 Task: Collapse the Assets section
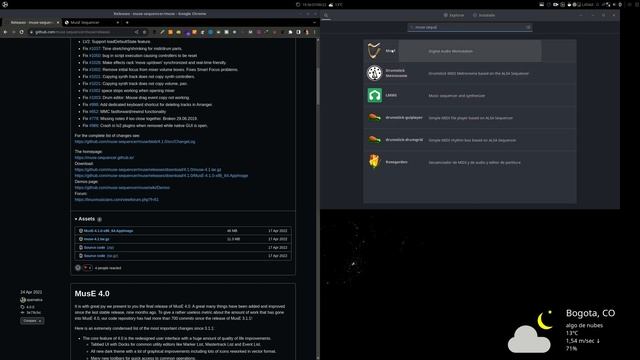coord(85,219)
